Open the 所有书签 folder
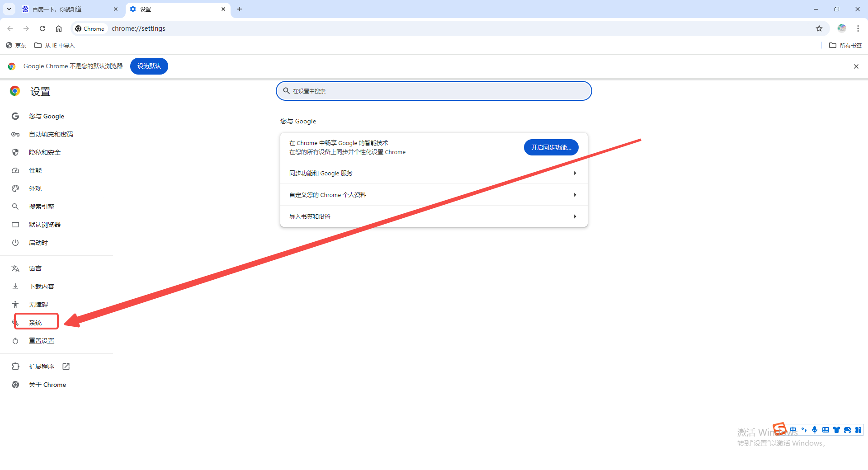 845,45
